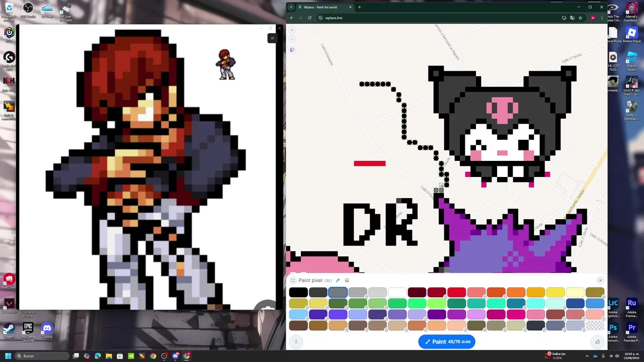Select the deep maroon color swatch
The width and height of the screenshot is (644, 362).
pyautogui.click(x=417, y=293)
